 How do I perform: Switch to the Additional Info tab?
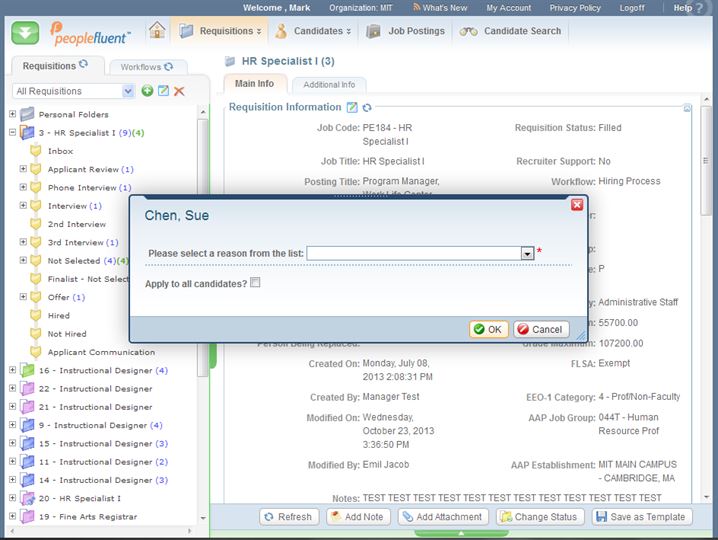click(329, 85)
